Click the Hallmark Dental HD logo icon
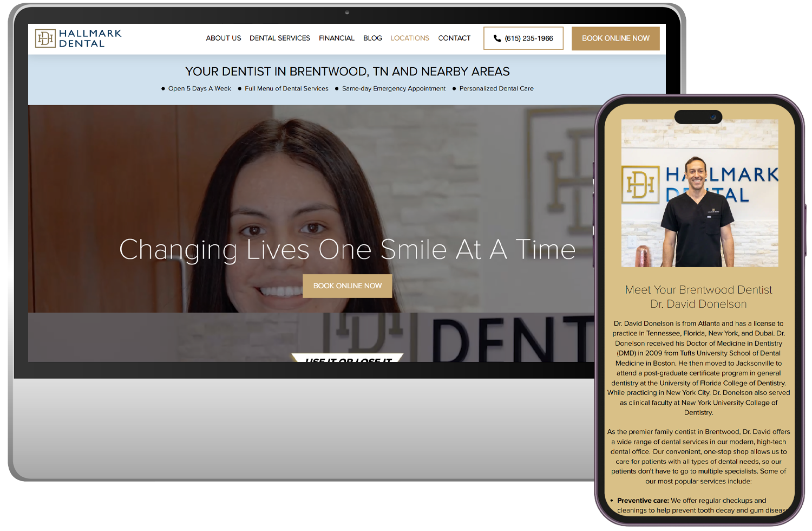 pos(45,38)
